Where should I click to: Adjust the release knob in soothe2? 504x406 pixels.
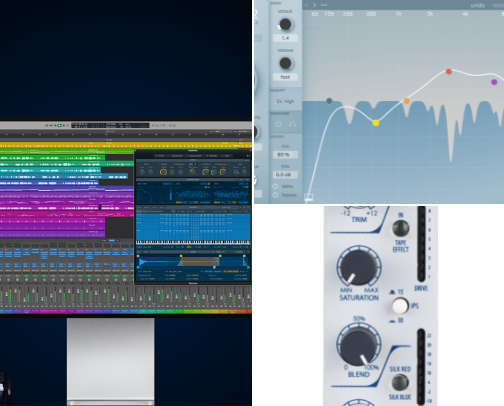285,63
